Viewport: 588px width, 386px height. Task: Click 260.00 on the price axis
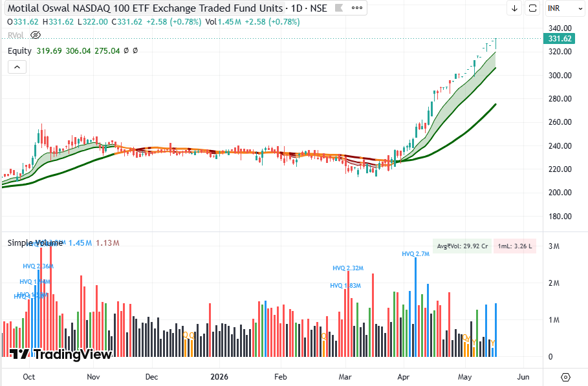(x=560, y=122)
